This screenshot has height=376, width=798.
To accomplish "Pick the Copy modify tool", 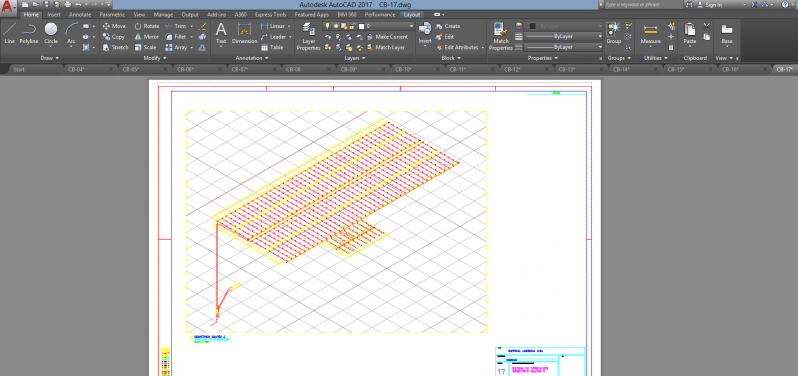I will 113,37.
